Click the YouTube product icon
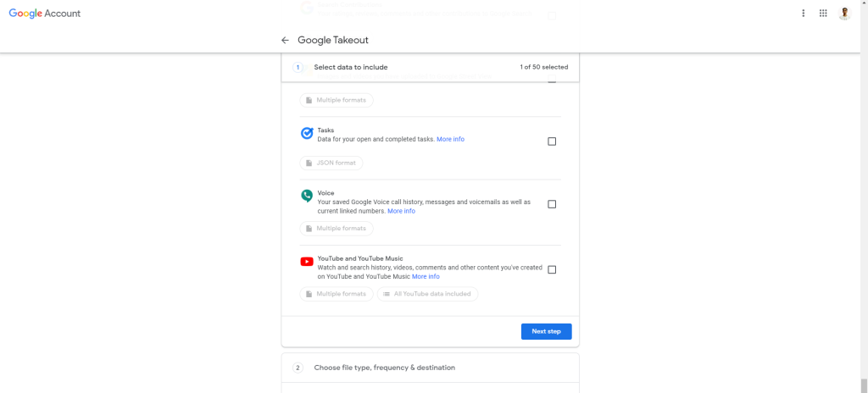 pyautogui.click(x=307, y=261)
